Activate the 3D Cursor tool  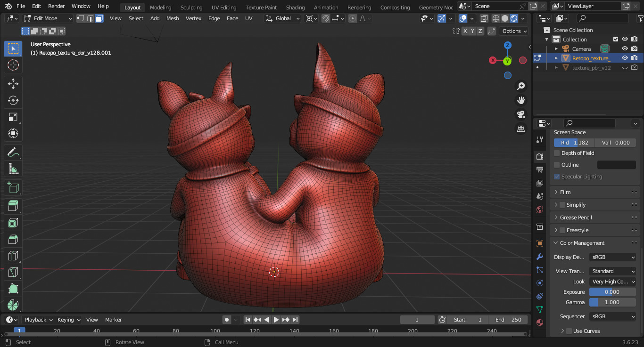[13, 65]
